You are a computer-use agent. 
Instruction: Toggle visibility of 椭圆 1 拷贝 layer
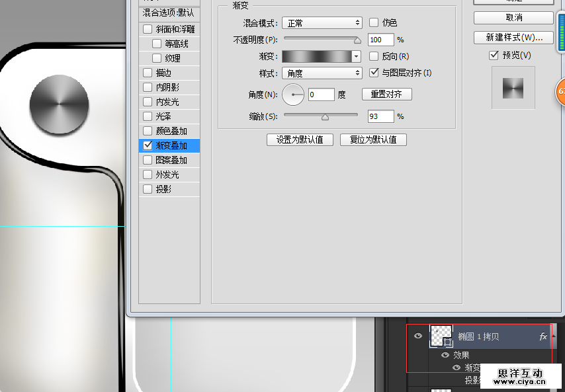tap(417, 336)
